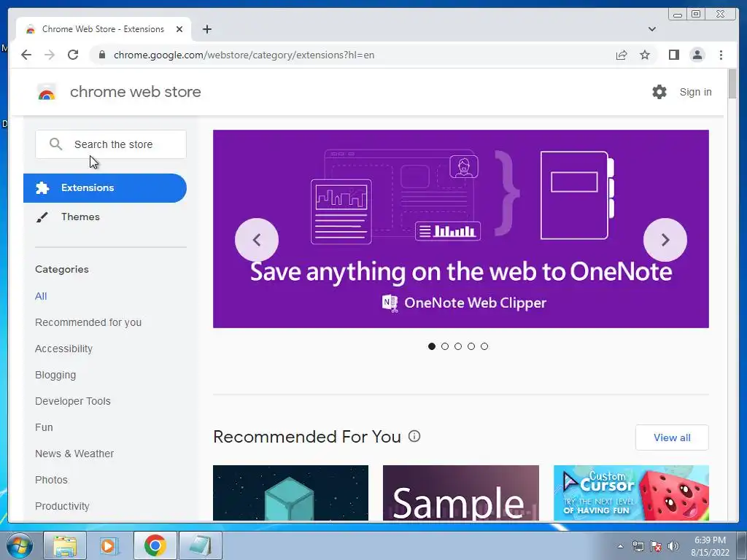Screen dimensions: 747x560
Task: Open a new tab with plus button
Action: click(x=206, y=29)
